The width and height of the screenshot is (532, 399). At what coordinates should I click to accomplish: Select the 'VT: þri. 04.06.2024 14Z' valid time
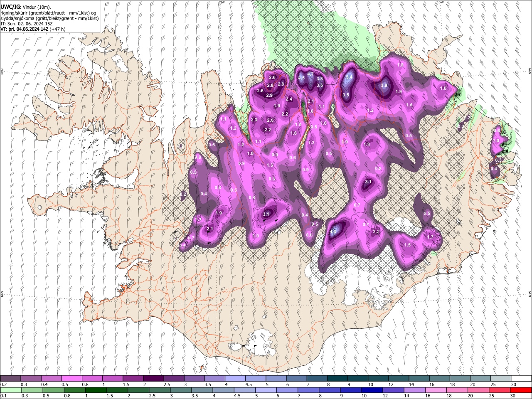[25, 29]
